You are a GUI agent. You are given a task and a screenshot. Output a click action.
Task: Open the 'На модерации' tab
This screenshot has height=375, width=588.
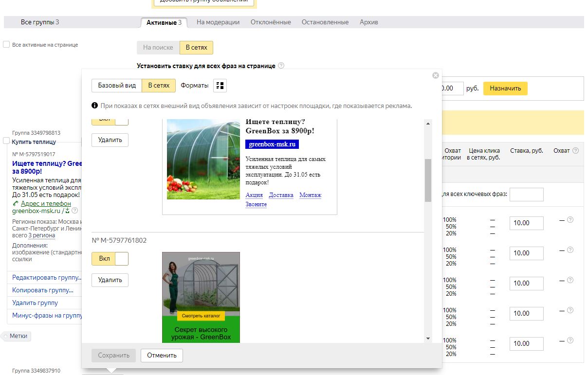click(x=218, y=22)
